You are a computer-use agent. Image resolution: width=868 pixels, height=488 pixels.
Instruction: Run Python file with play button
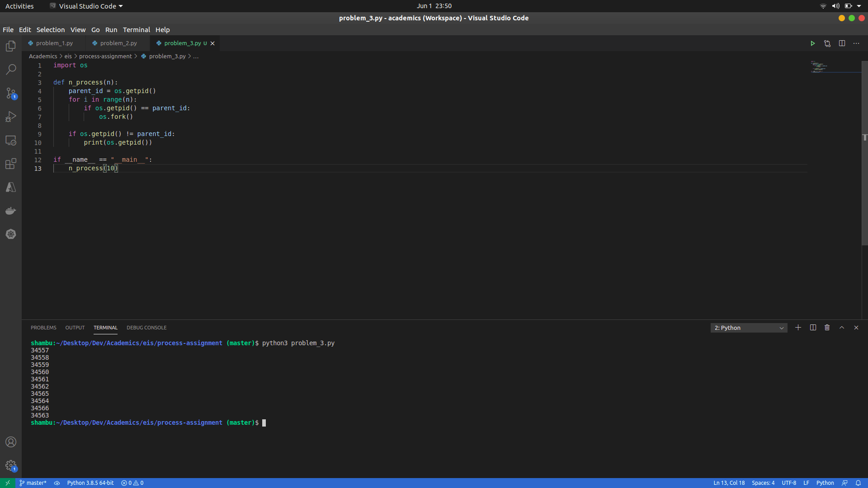812,43
